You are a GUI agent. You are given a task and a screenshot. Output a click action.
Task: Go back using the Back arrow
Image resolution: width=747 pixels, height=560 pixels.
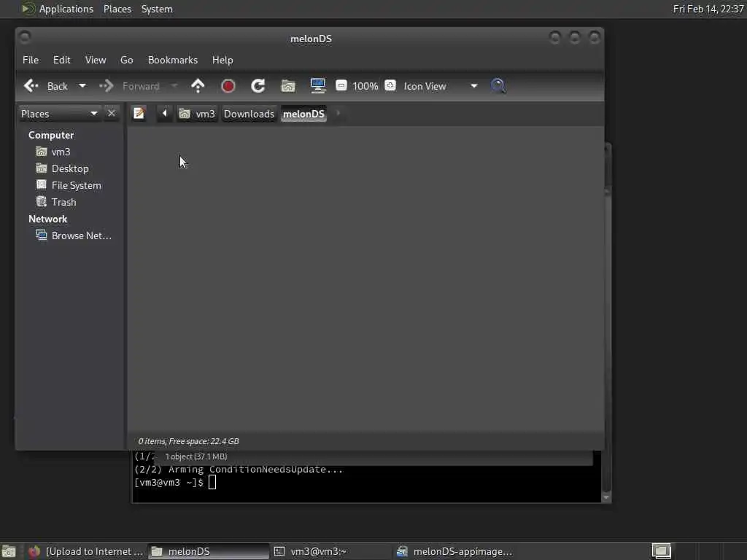pyautogui.click(x=45, y=86)
